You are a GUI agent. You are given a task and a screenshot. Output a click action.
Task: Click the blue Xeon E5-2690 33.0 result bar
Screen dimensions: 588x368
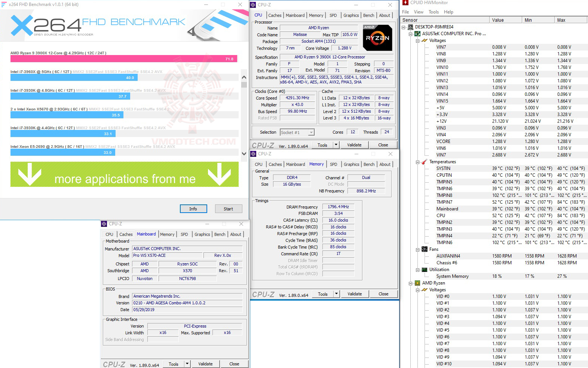pyautogui.click(x=63, y=152)
